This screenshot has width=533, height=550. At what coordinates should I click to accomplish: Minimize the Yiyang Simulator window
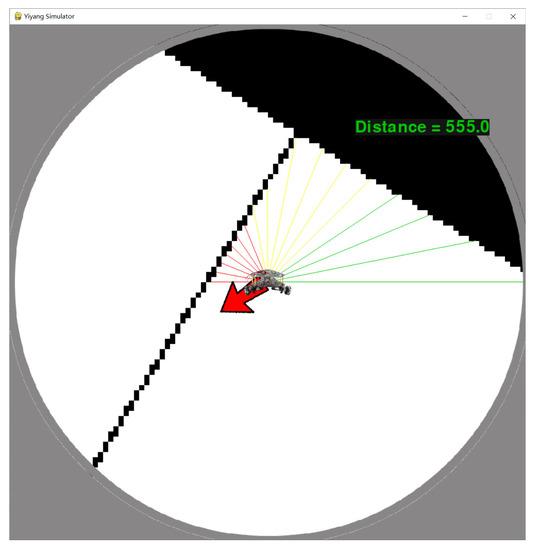click(465, 16)
